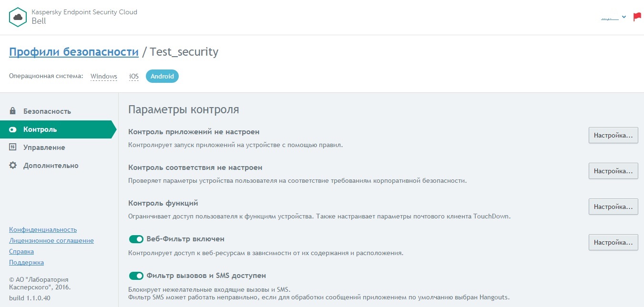The height and width of the screenshot is (307, 644).
Task: Open the Справка help link
Action: pos(21,251)
